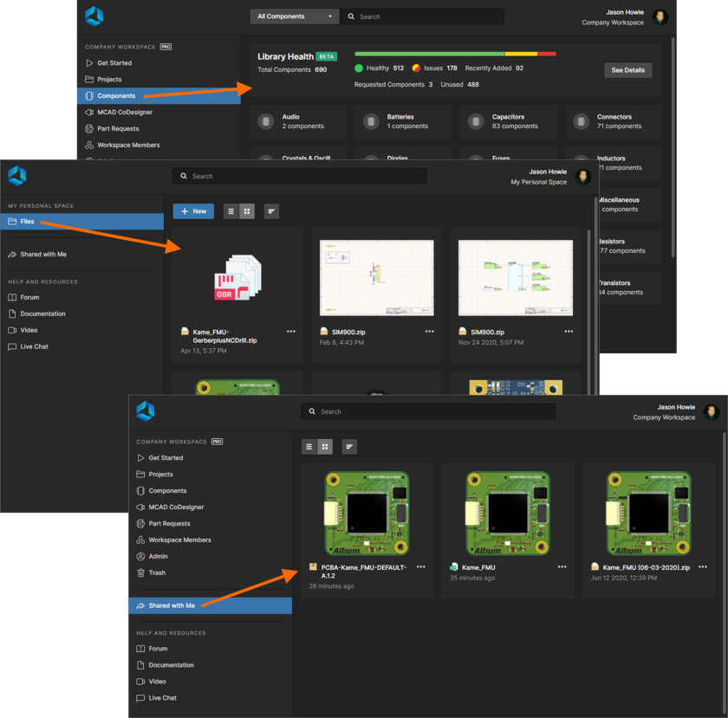728x718 pixels.
Task: Click the Altium logo in the top-left corner
Action: [93, 16]
